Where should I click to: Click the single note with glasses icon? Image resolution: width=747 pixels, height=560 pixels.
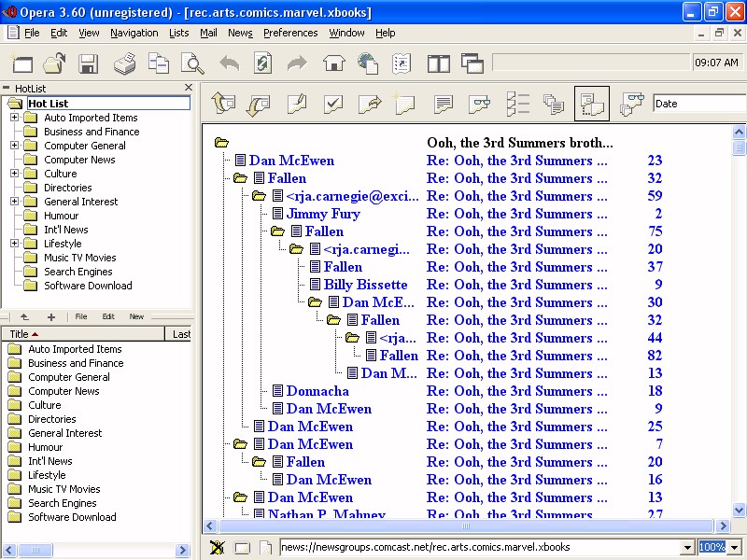click(x=479, y=104)
